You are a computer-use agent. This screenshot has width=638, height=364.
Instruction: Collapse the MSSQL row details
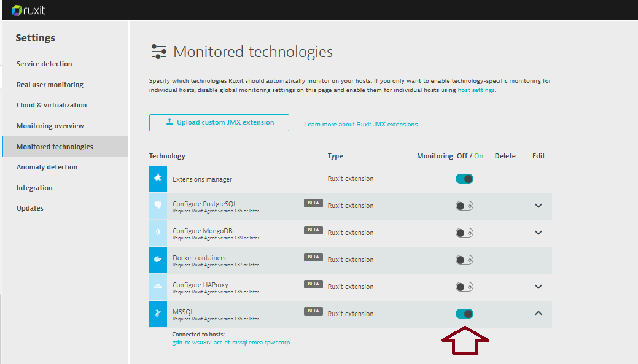pos(539,313)
